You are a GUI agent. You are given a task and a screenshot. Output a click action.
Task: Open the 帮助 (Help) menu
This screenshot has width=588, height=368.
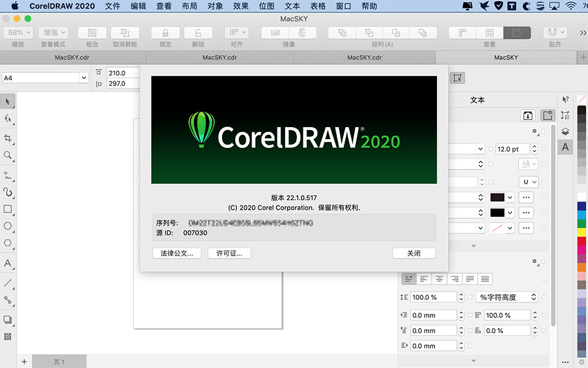pyautogui.click(x=369, y=6)
